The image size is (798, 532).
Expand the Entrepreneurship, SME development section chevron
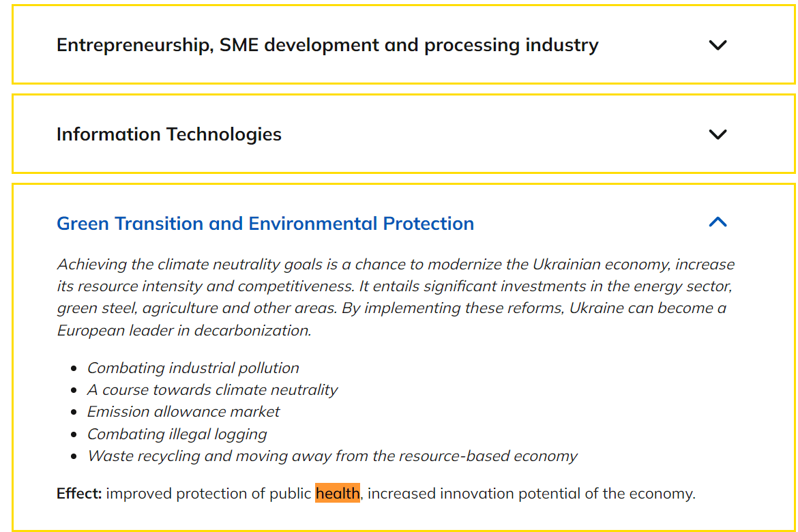(718, 46)
